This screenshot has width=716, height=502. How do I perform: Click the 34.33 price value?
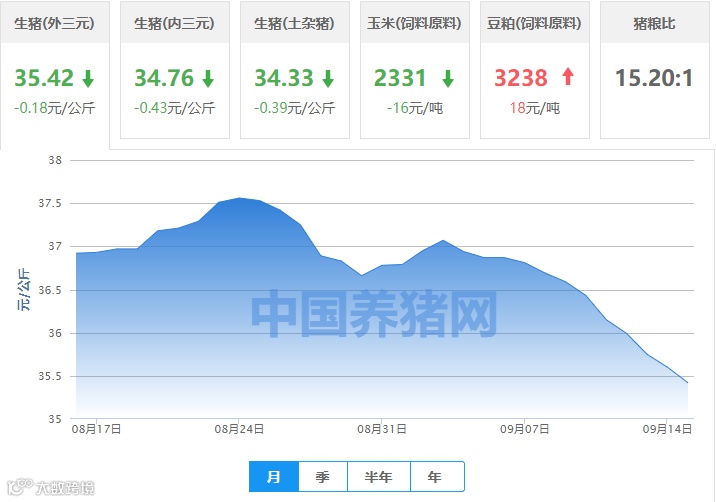click(x=284, y=78)
